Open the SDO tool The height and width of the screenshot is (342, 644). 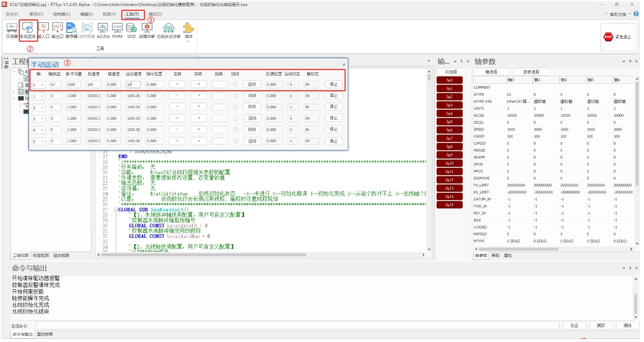[x=131, y=30]
